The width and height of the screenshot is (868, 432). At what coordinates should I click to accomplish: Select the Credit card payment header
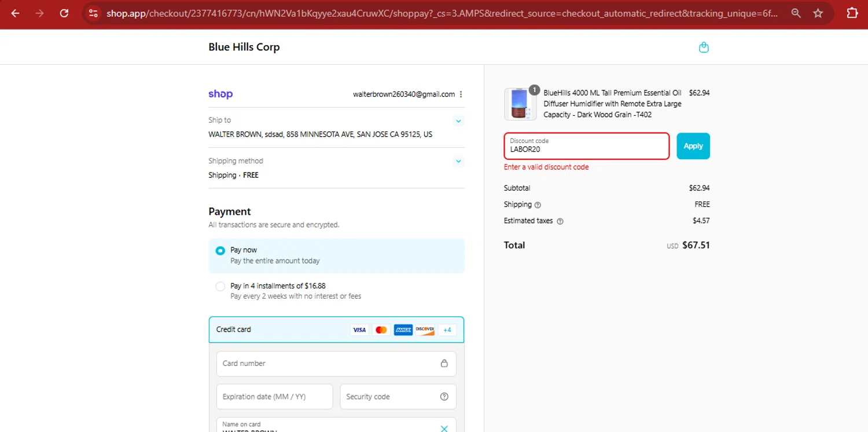click(x=336, y=330)
